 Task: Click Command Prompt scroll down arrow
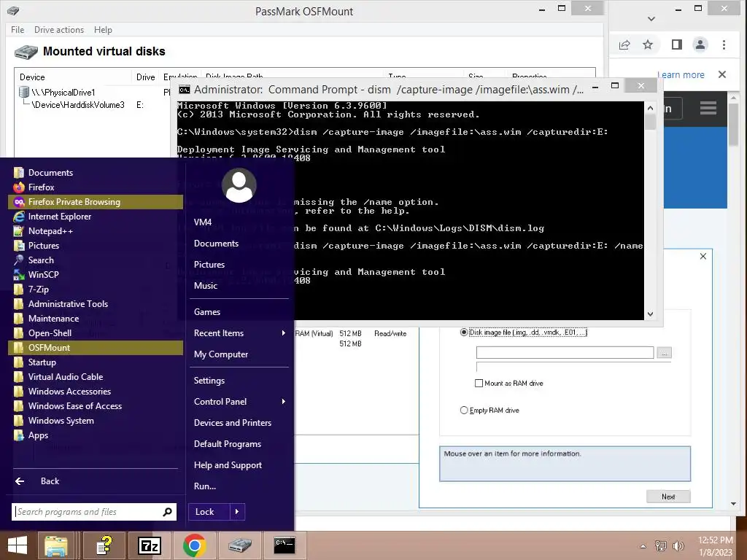pyautogui.click(x=650, y=314)
